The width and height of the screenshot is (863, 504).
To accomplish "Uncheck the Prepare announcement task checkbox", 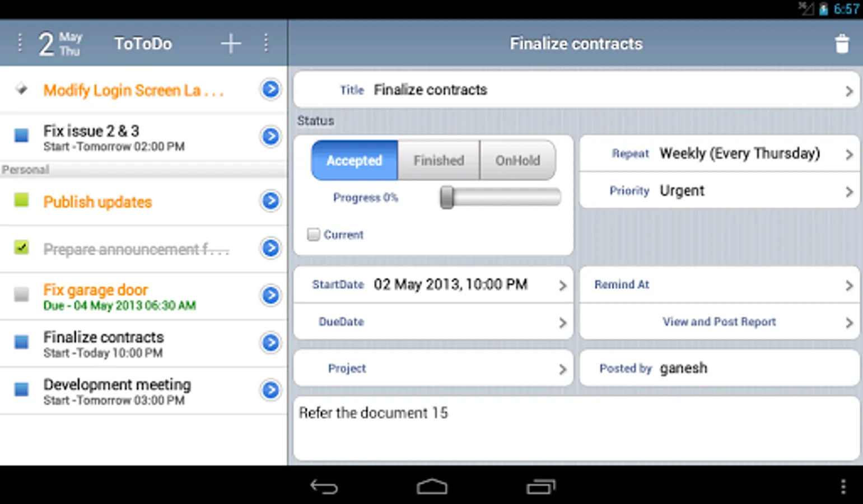I will [x=21, y=247].
